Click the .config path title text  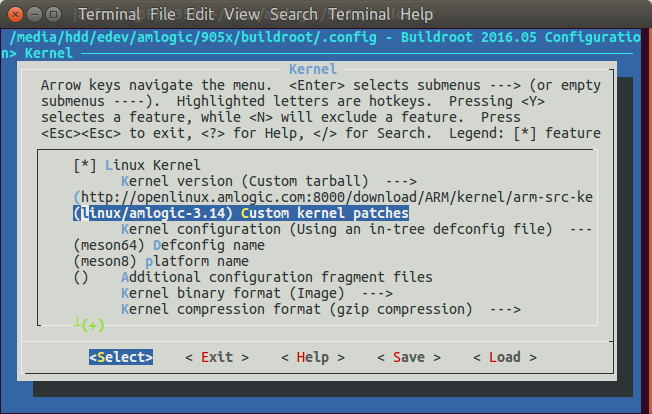click(x=193, y=37)
